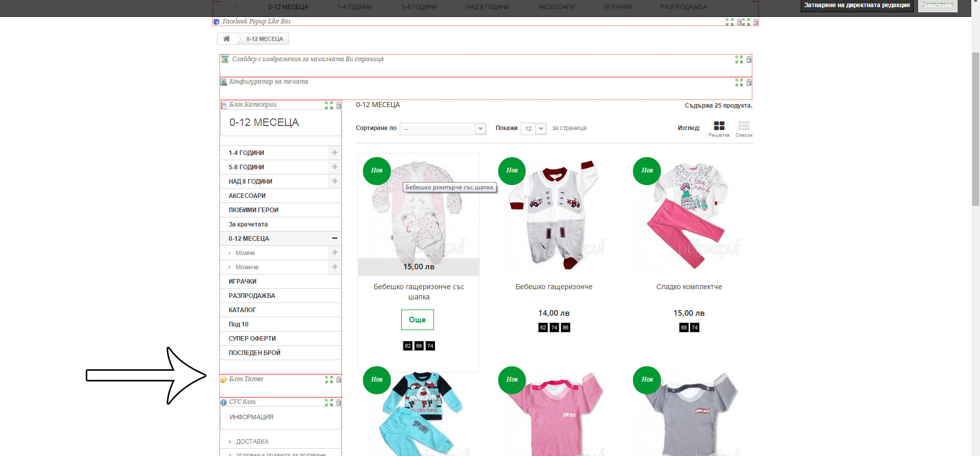
Task: Click the Запазване save button
Action: (x=938, y=6)
